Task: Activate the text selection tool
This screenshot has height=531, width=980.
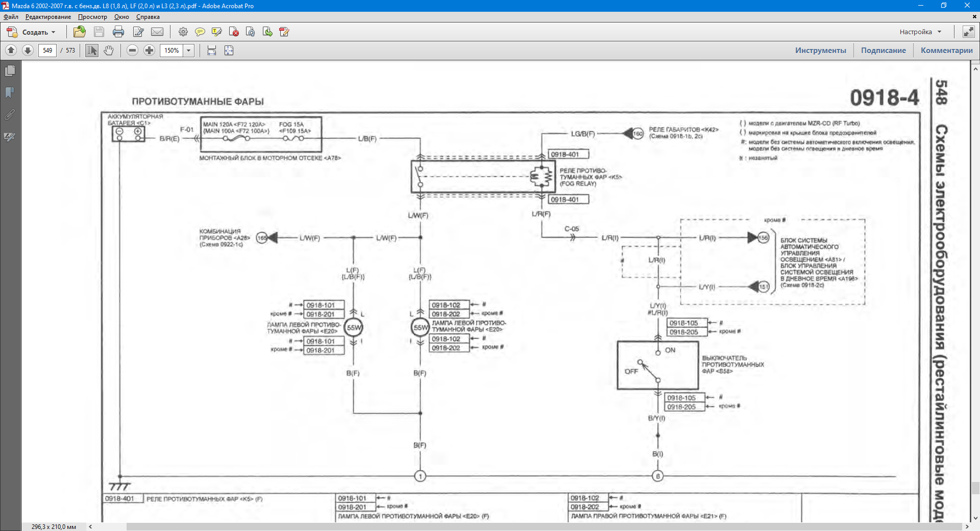Action: coord(92,51)
